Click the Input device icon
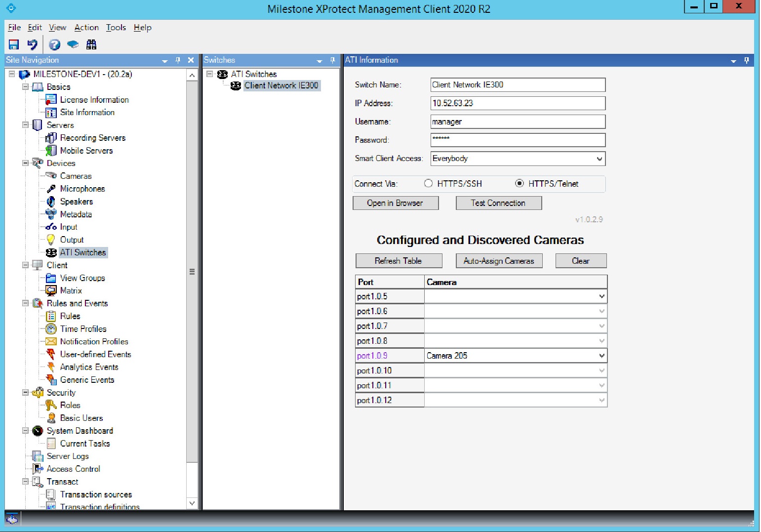761x532 pixels. 51,227
